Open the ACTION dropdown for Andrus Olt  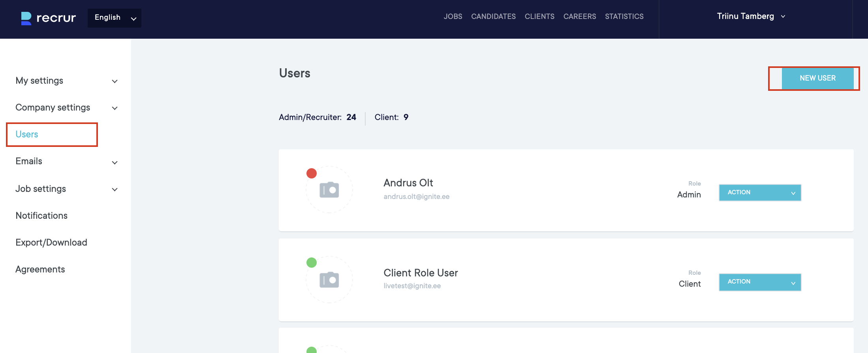pyautogui.click(x=760, y=193)
